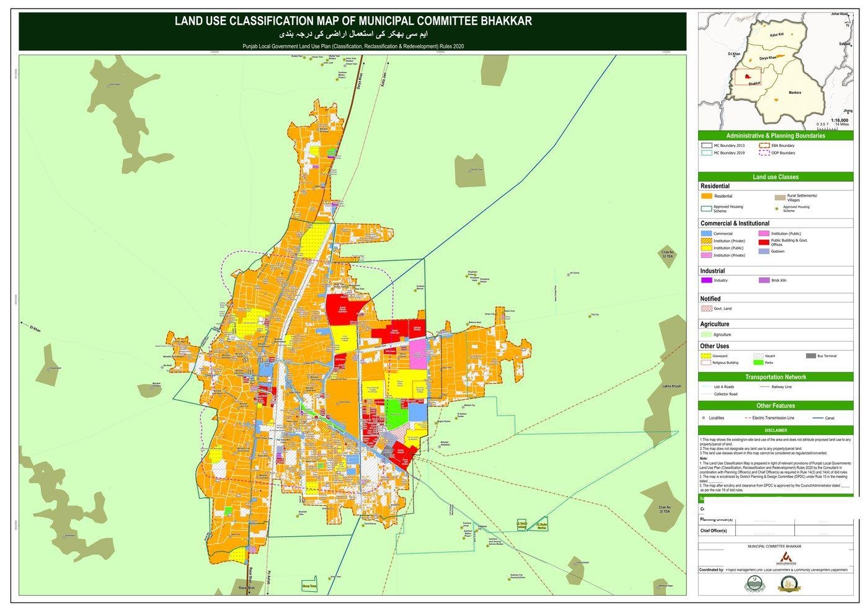Click the map title 'LAND USE CLASSIFICATION MAP OF MUNICIPAL COMMITTEE BHAKKAR'
Image resolution: width=868 pixels, height=613 pixels.
[353, 20]
